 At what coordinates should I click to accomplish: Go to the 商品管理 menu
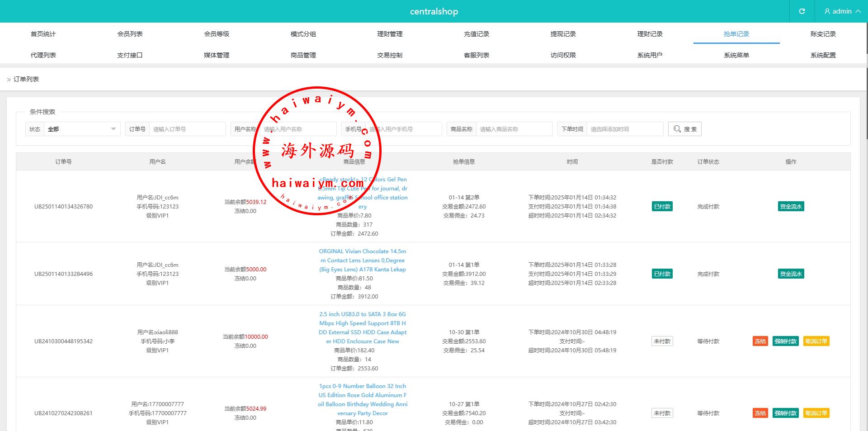pos(303,55)
